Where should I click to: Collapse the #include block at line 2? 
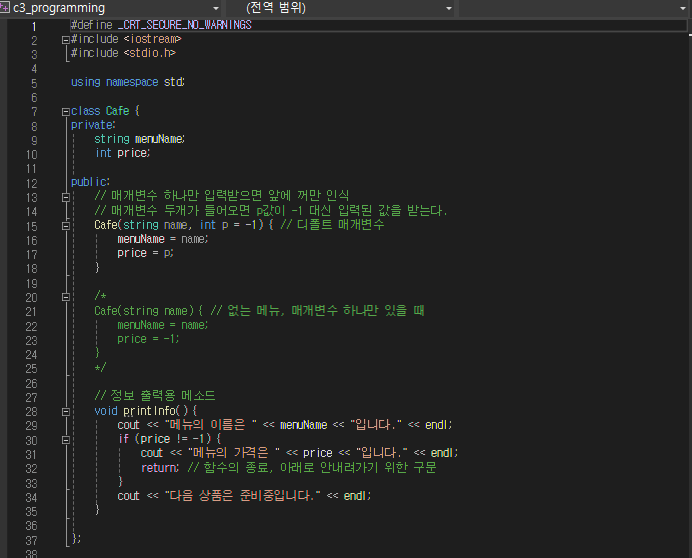pos(66,40)
